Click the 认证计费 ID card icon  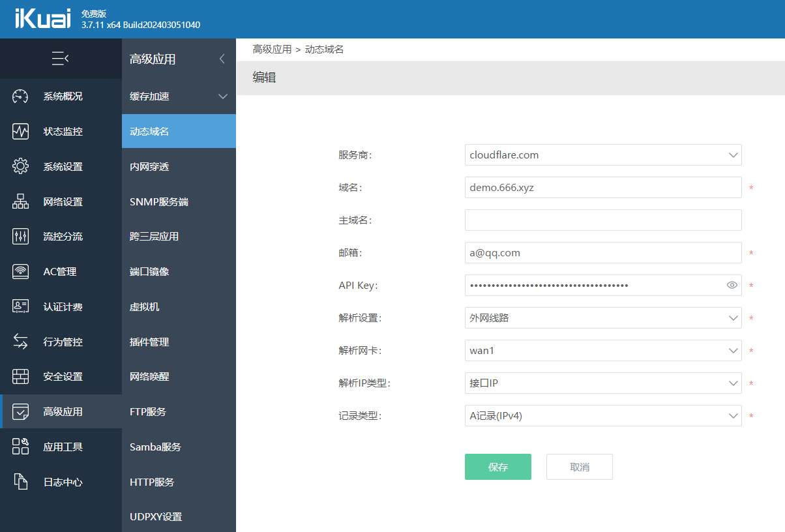tap(21, 306)
